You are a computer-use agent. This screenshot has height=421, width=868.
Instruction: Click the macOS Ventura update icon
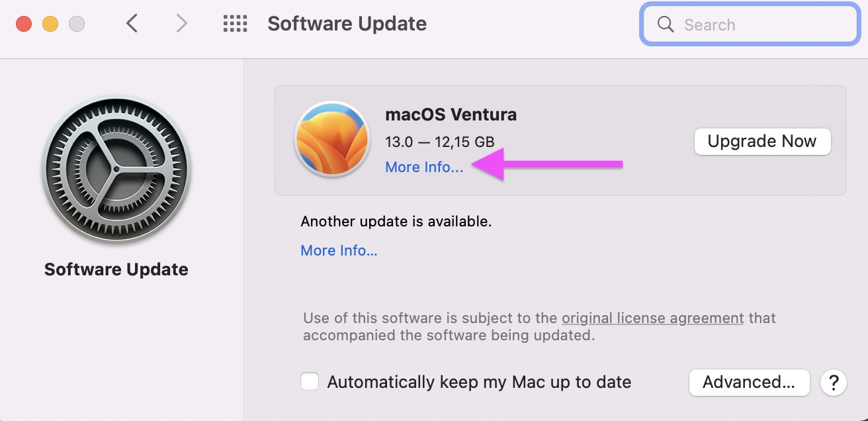(331, 140)
